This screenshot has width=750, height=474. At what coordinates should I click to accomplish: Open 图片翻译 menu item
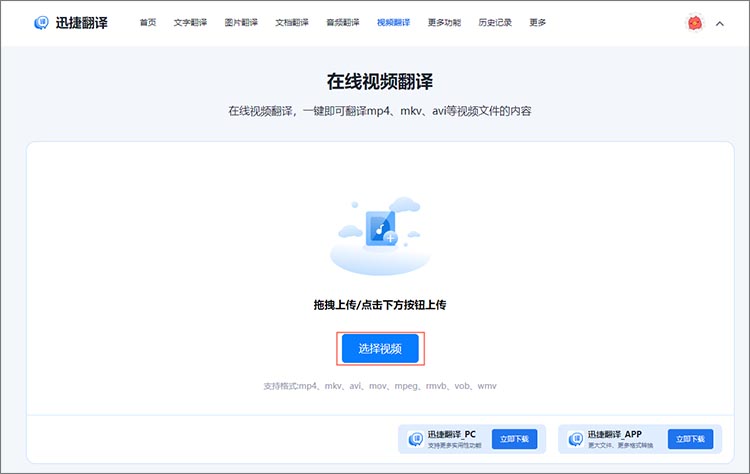(x=241, y=22)
